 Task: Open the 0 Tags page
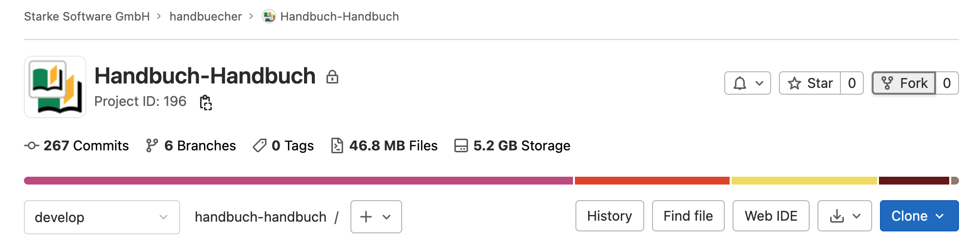click(x=284, y=146)
